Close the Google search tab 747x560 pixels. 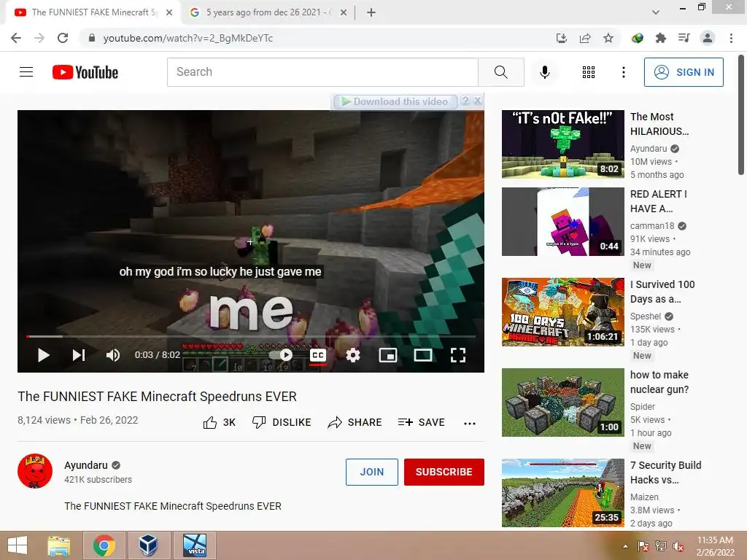pos(343,12)
